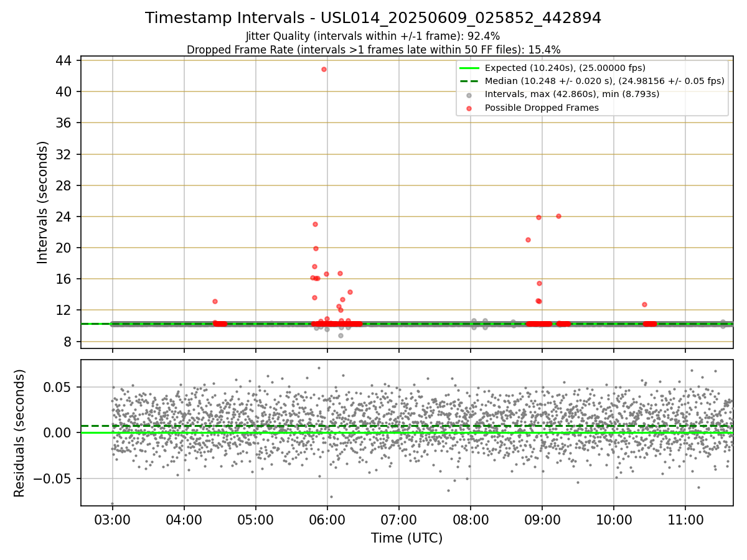This screenshot has width=747, height=560.
Task: Click the '03:00' x-axis tick label
Action: click(x=112, y=520)
